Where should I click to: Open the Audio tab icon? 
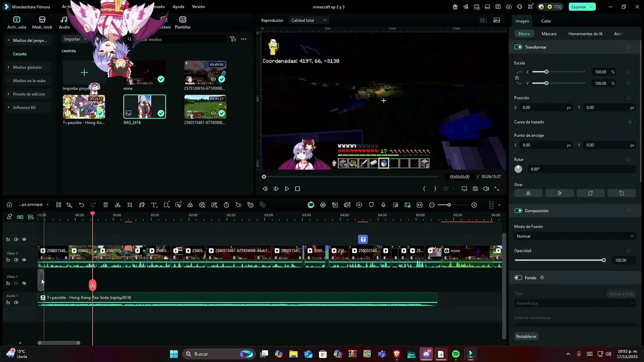(64, 23)
